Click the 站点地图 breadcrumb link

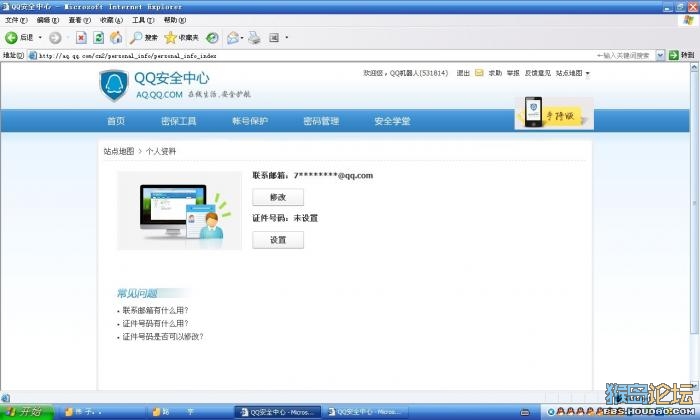[119, 151]
